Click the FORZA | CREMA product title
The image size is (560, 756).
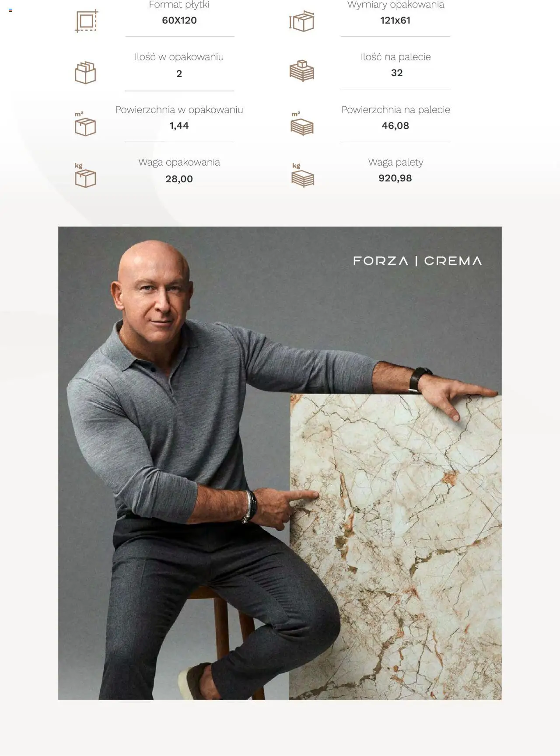[x=417, y=261]
